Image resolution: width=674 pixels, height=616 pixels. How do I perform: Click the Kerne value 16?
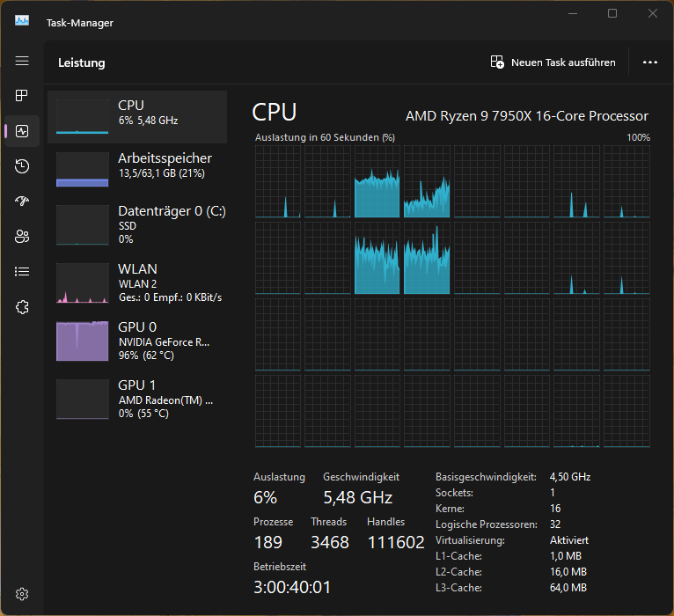click(x=555, y=509)
